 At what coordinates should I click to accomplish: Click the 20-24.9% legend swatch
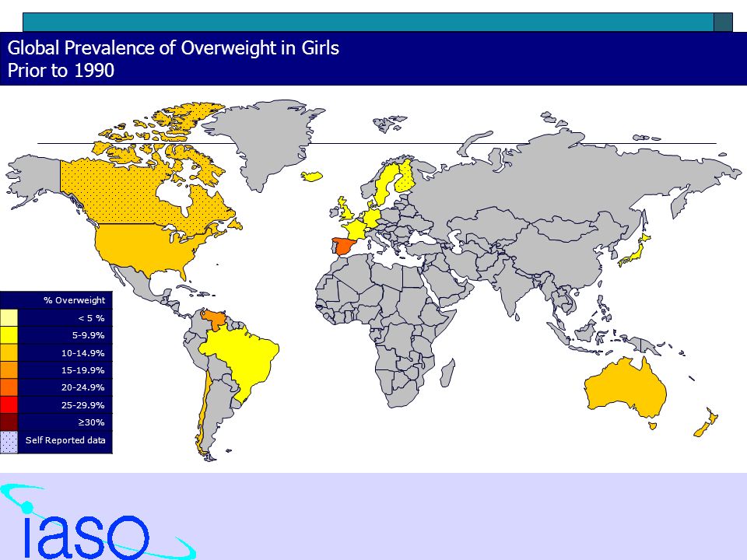coord(9,387)
